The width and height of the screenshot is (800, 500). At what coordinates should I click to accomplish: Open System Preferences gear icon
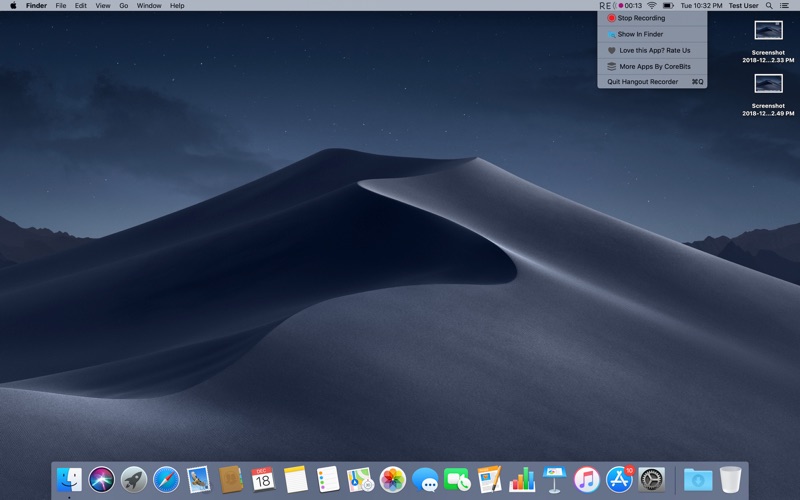652,480
